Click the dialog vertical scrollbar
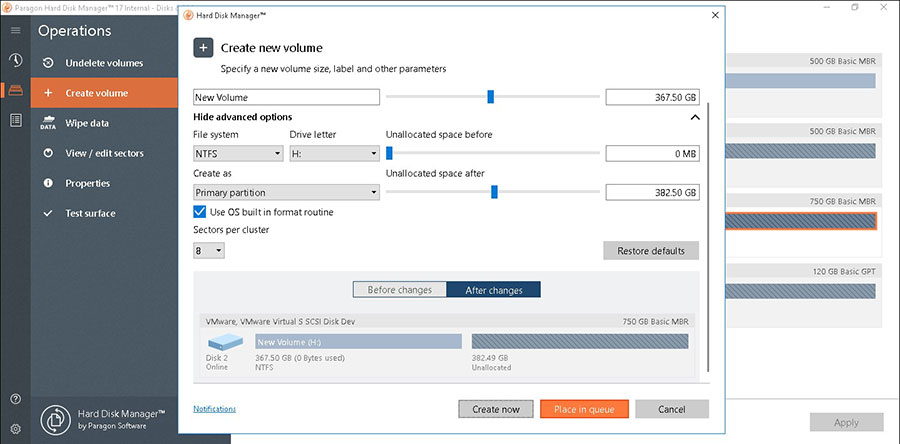900x444 pixels. tap(709, 237)
